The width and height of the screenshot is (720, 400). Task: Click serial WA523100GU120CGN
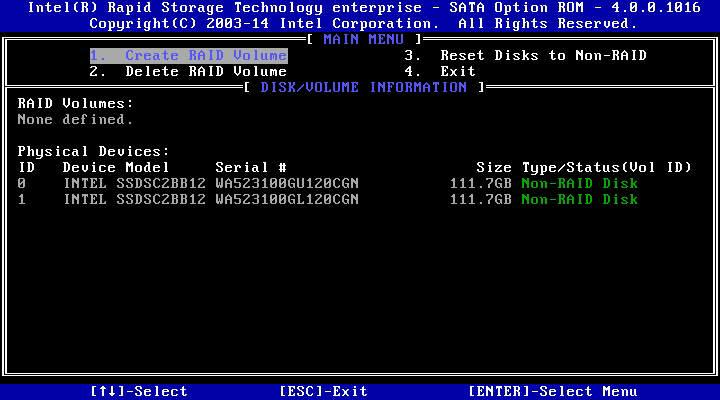coord(287,183)
